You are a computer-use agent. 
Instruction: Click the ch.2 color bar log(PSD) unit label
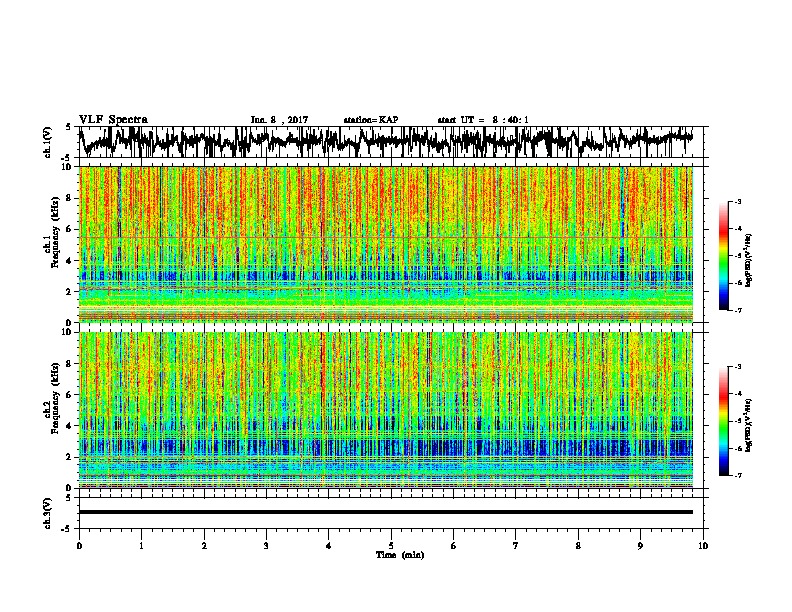coord(749,425)
